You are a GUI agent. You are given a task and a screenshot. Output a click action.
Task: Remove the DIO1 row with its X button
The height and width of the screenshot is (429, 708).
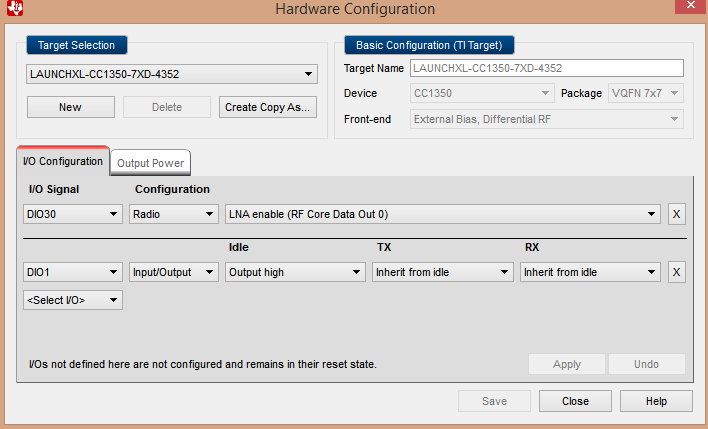click(677, 272)
